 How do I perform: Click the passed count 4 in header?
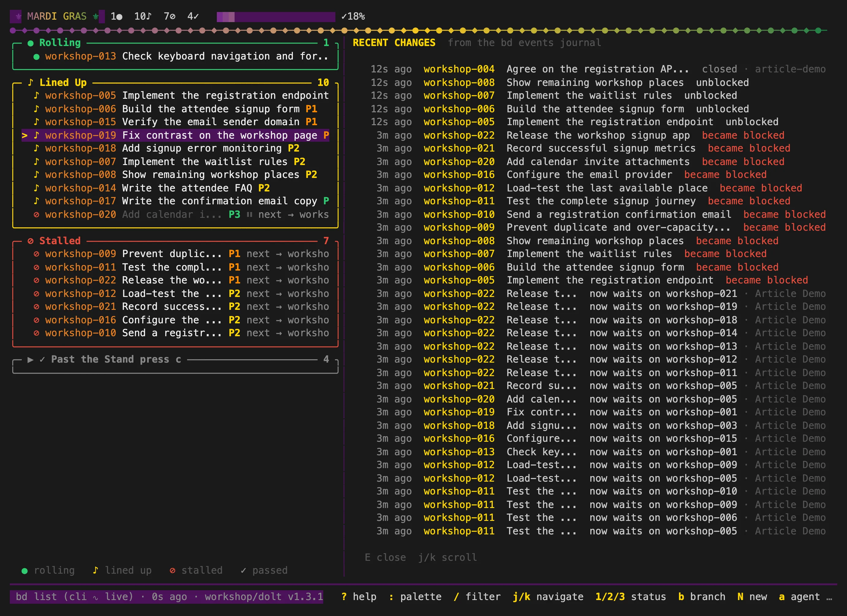click(x=193, y=17)
